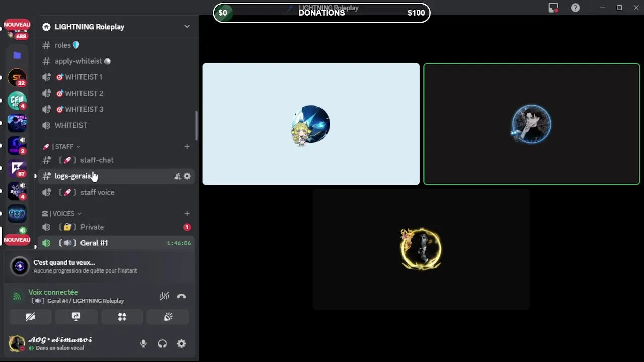Mute the microphone
Viewport: 644px width, 362px height.
(143, 344)
